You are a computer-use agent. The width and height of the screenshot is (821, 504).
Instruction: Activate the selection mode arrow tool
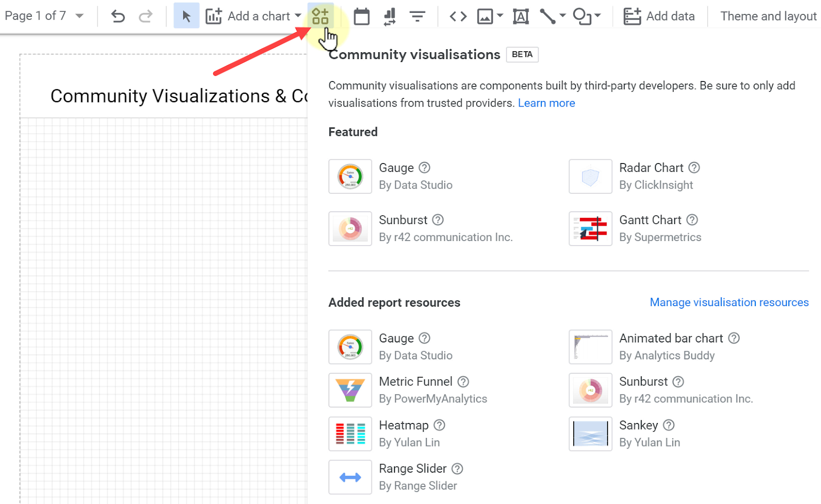(x=186, y=16)
